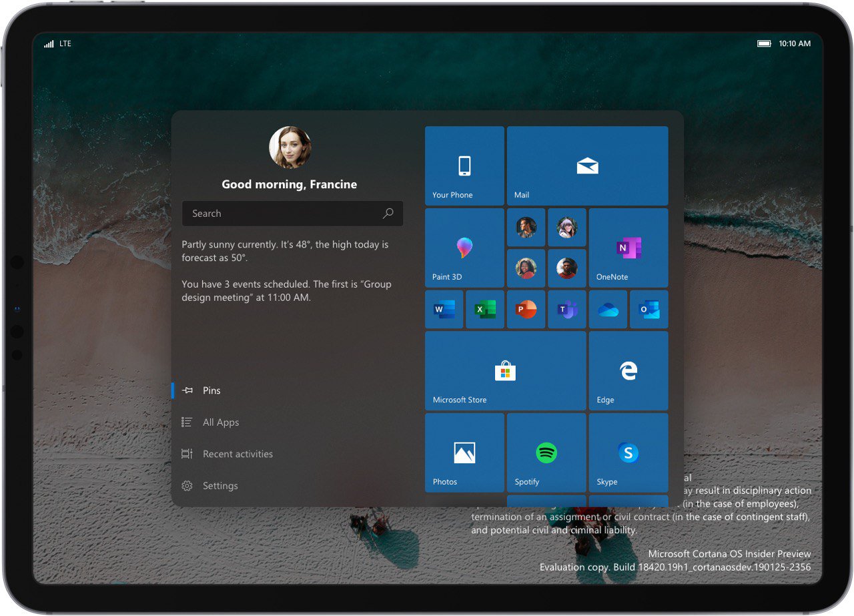Click the 10:10 AM clock

point(795,43)
